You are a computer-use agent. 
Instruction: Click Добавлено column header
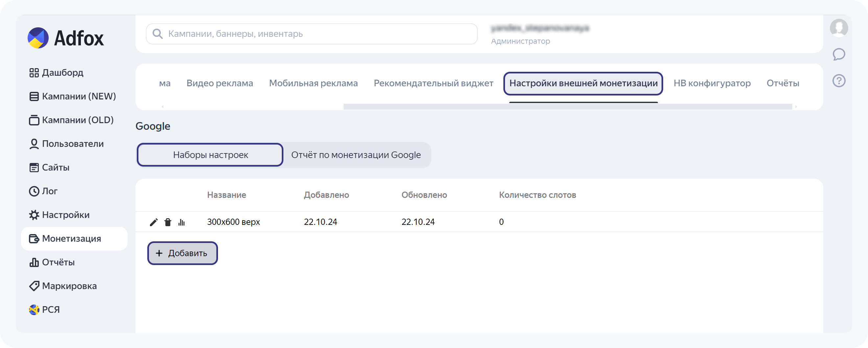pos(326,195)
